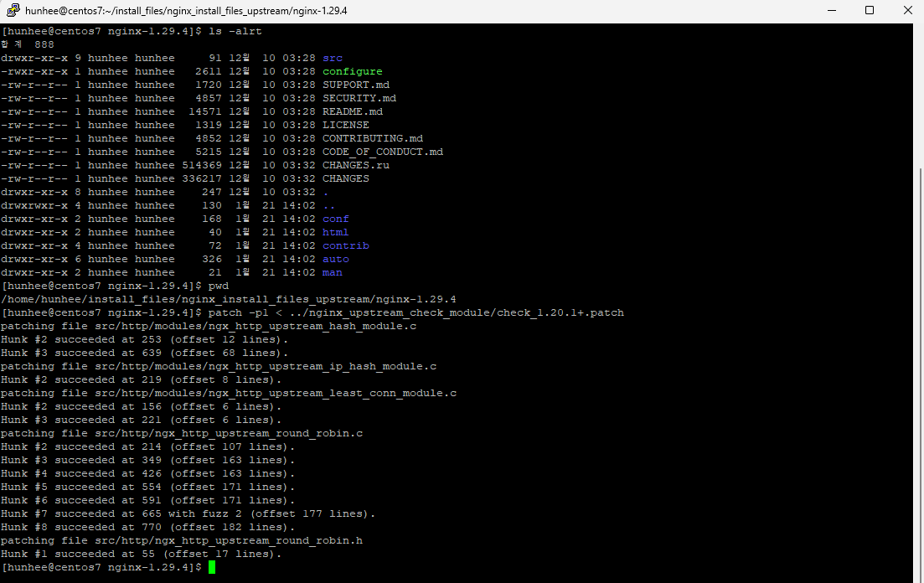
Task: Click the LICENSE file entry
Action: [x=345, y=124]
